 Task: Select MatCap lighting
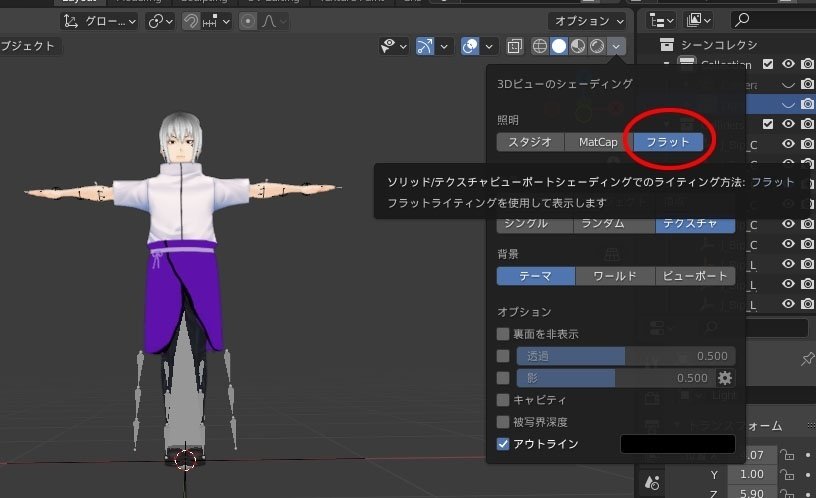point(598,142)
